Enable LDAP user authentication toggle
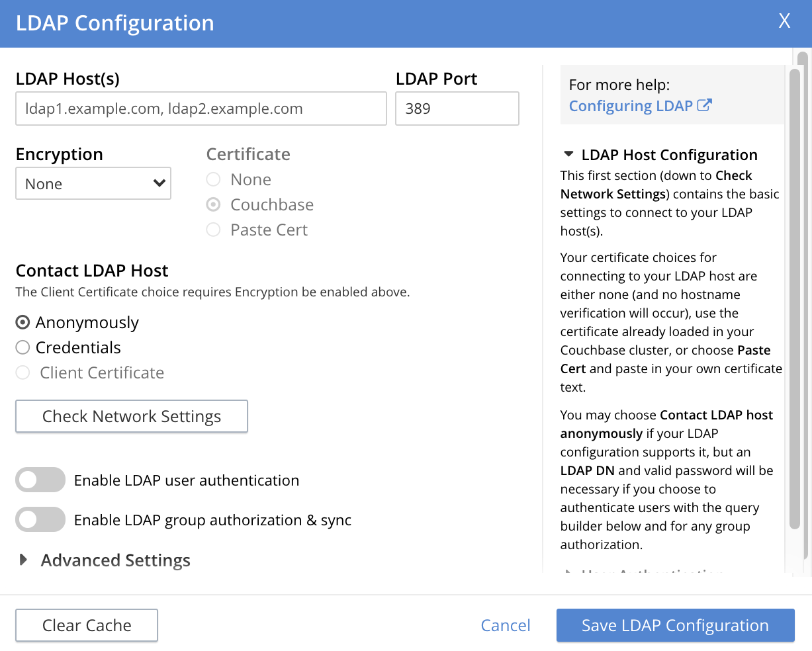This screenshot has height=651, width=812. pos(40,480)
